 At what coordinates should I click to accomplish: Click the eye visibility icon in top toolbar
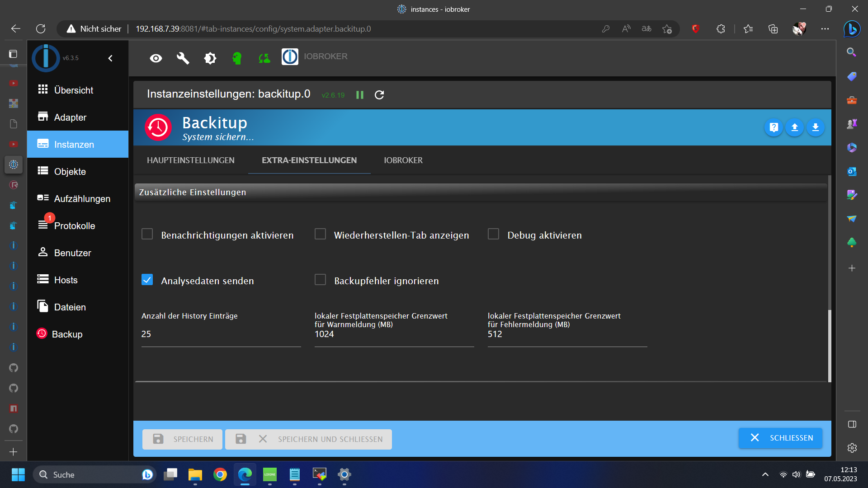(x=156, y=58)
